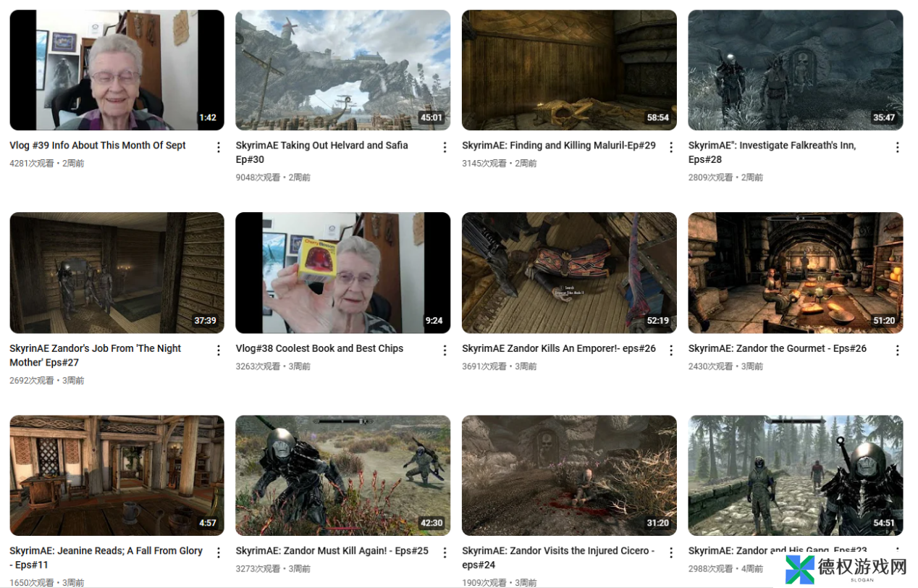Screen dimensions: 918x588
Task: Click the '2809次观看・2周前' view count text
Action: click(x=725, y=177)
